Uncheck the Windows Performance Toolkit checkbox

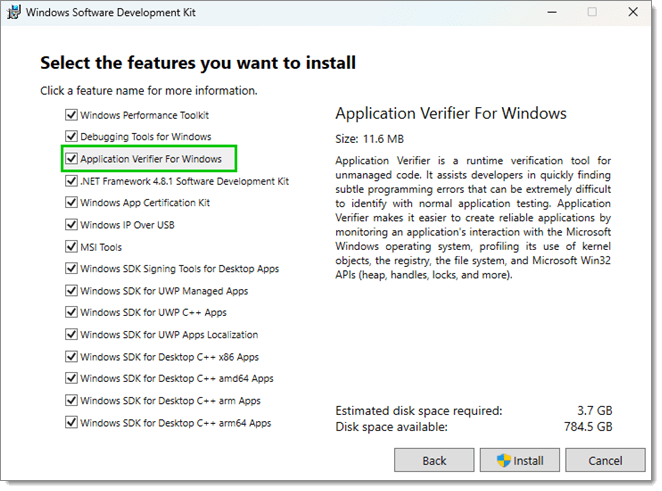point(71,115)
